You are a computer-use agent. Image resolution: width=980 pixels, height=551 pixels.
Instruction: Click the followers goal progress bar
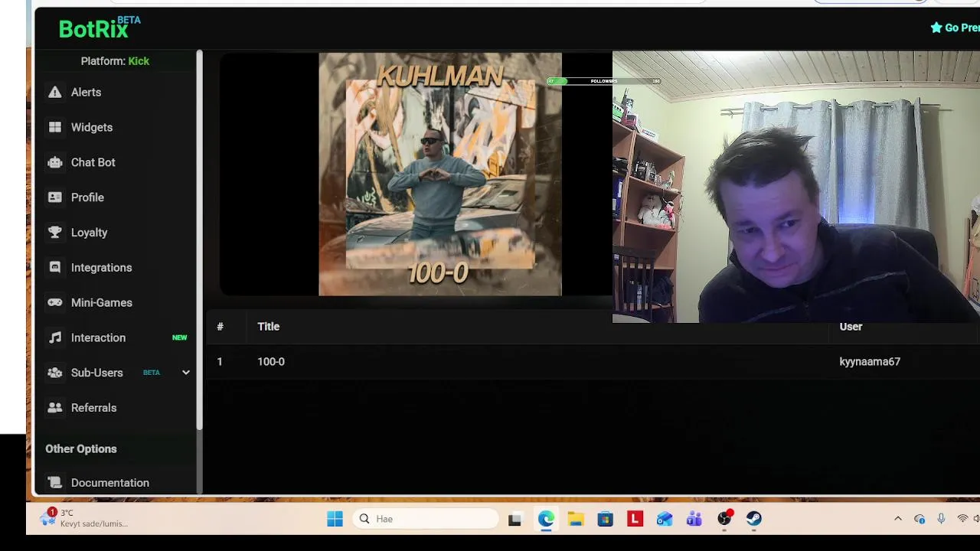click(603, 81)
